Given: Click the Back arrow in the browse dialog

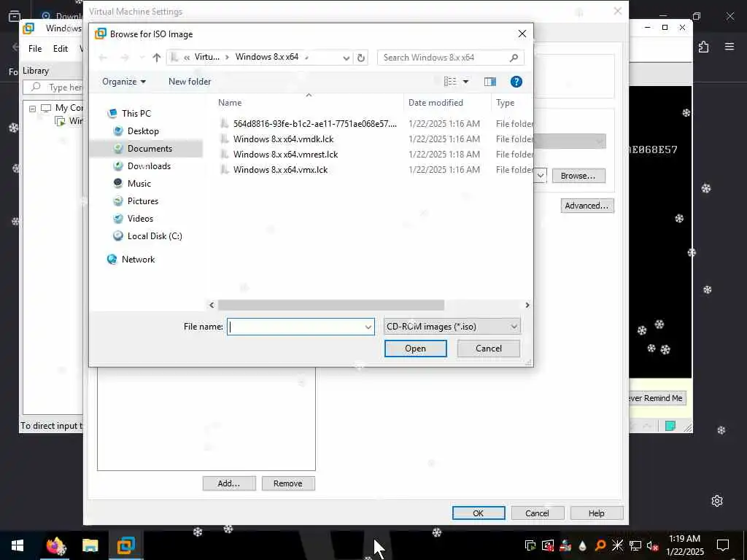Looking at the screenshot, I should [x=103, y=58].
